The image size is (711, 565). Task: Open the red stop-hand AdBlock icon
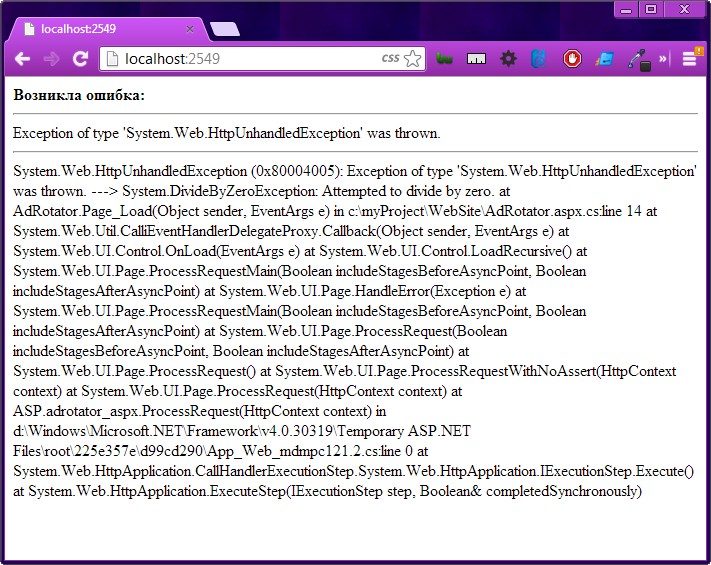click(572, 59)
